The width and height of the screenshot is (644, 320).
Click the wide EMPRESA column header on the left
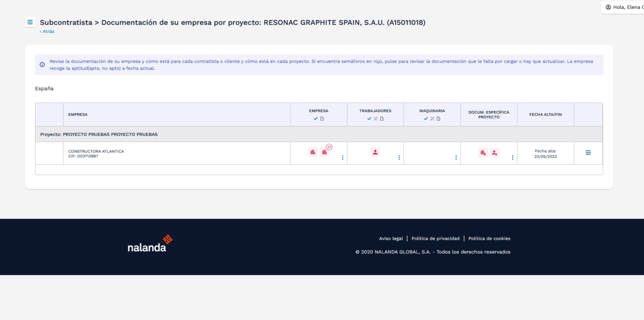(x=177, y=115)
